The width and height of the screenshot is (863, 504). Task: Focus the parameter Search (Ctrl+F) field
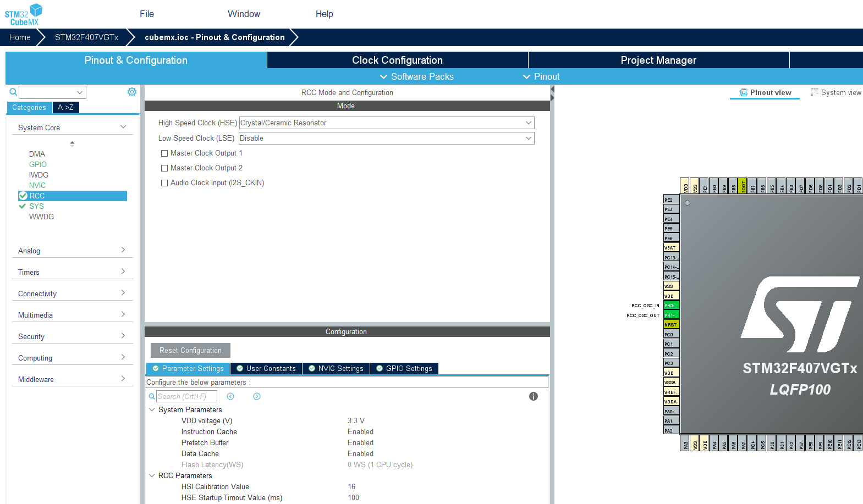coord(186,396)
